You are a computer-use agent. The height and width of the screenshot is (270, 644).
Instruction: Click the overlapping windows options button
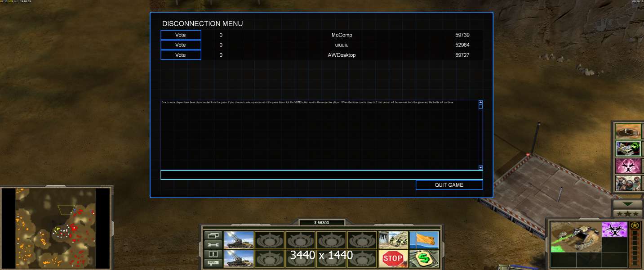pos(213,235)
